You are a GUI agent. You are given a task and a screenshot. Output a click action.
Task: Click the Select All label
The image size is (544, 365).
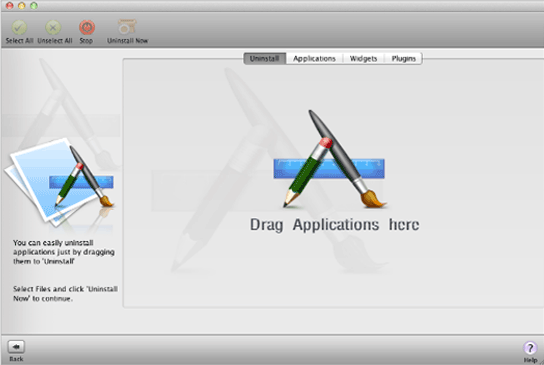point(19,41)
